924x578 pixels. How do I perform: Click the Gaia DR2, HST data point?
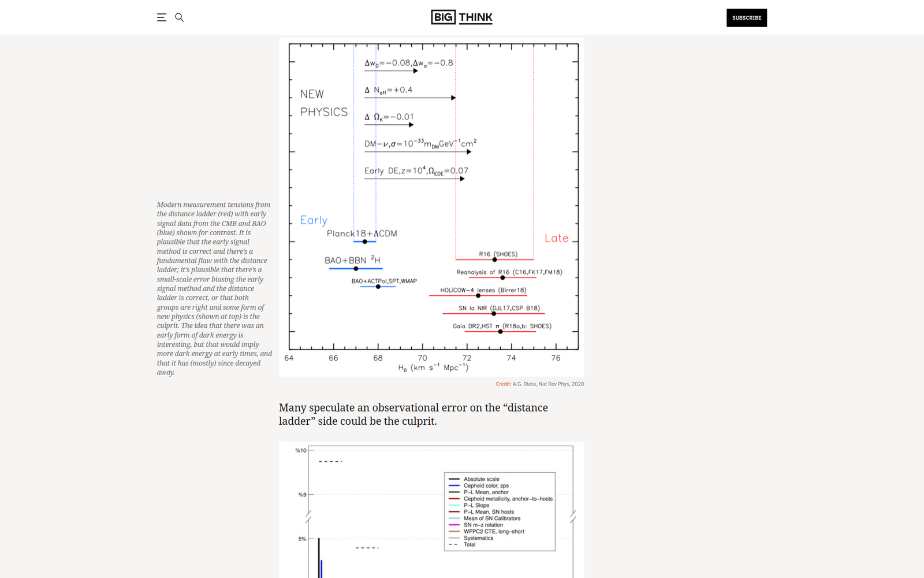tap(500, 331)
